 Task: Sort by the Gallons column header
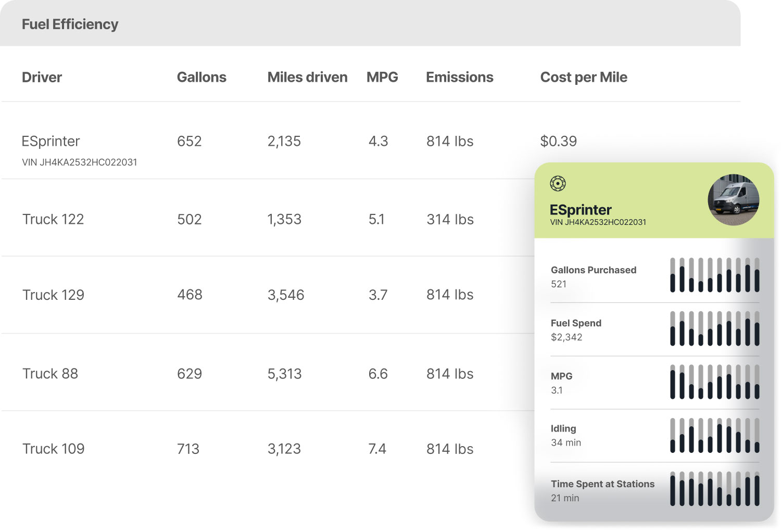(201, 77)
